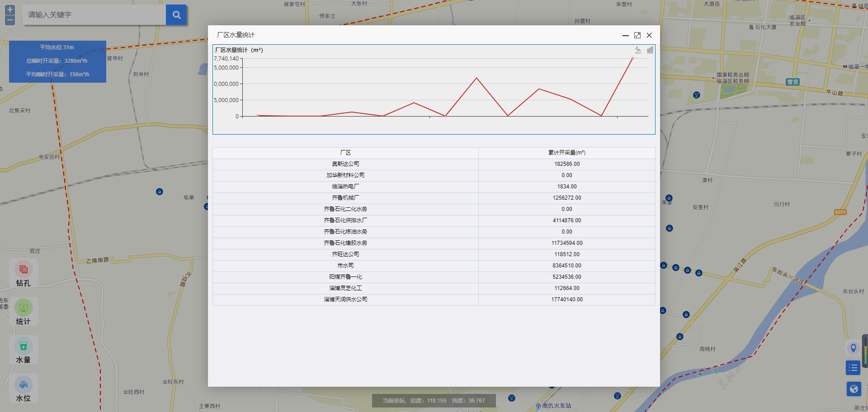Select the 淄博天润供水公司 table row
This screenshot has width=868, height=412.
click(434, 300)
